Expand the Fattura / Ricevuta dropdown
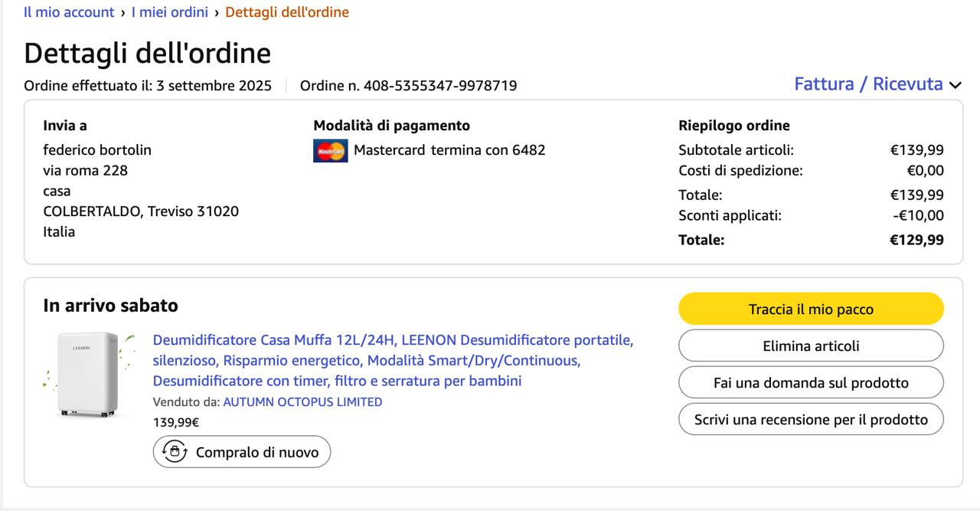 pyautogui.click(x=868, y=84)
